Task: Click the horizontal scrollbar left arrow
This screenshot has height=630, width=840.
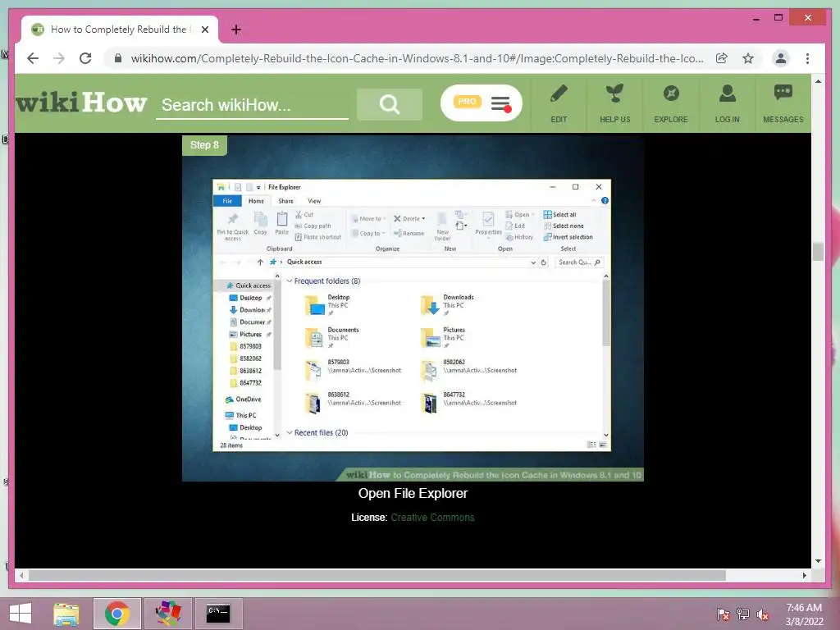Action: (x=21, y=575)
